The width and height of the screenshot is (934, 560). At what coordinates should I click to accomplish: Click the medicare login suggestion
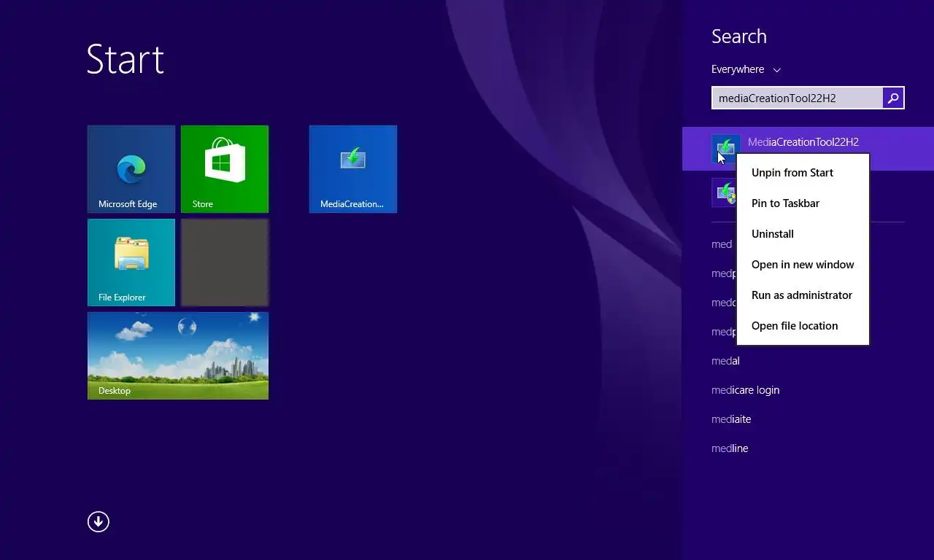click(745, 390)
